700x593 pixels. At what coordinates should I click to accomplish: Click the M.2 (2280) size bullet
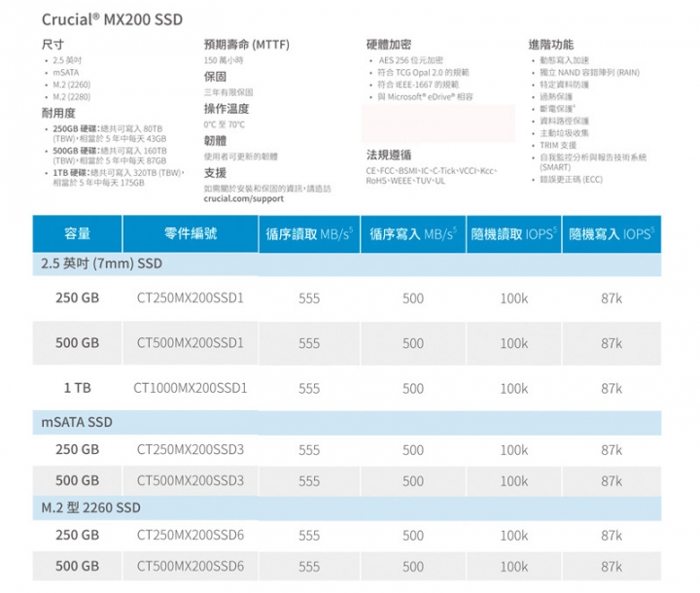point(71,97)
